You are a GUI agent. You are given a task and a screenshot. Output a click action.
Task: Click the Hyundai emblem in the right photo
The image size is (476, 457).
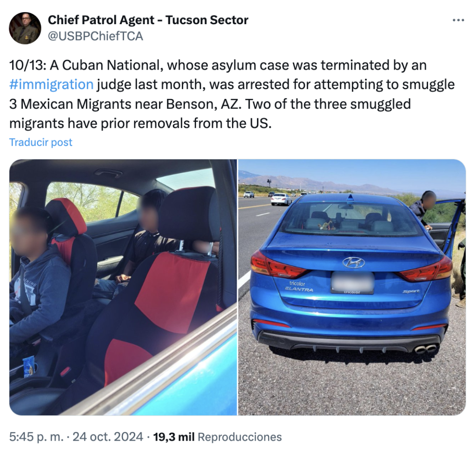coord(354,262)
